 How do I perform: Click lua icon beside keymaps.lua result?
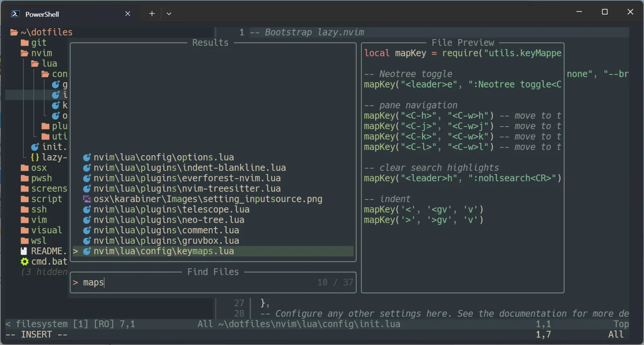pyautogui.click(x=87, y=251)
